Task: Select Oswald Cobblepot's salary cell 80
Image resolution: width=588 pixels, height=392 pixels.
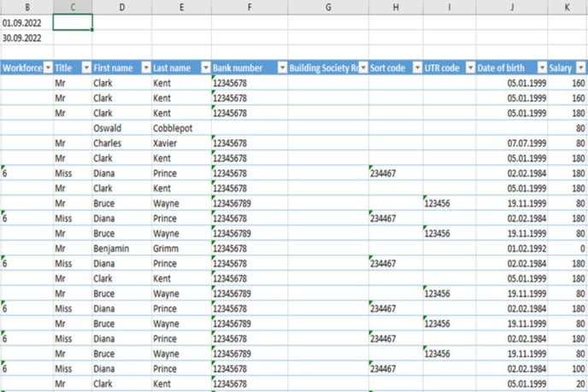Action: click(x=567, y=128)
